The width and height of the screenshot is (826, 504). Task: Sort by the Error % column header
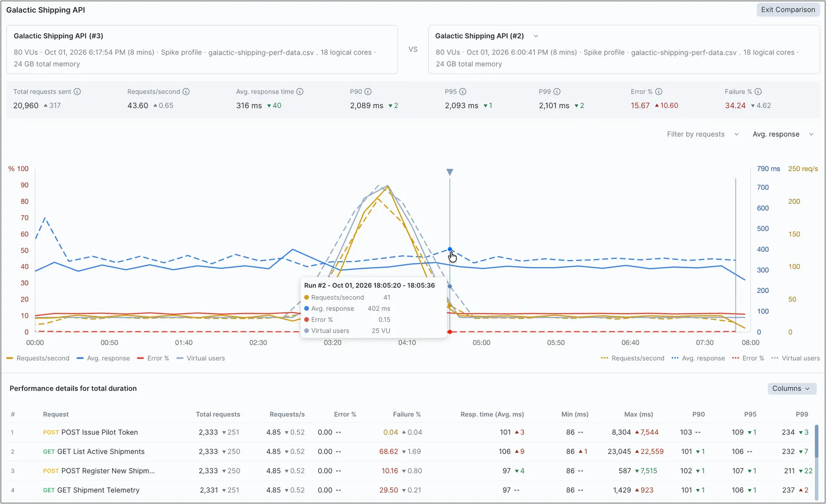coord(345,414)
